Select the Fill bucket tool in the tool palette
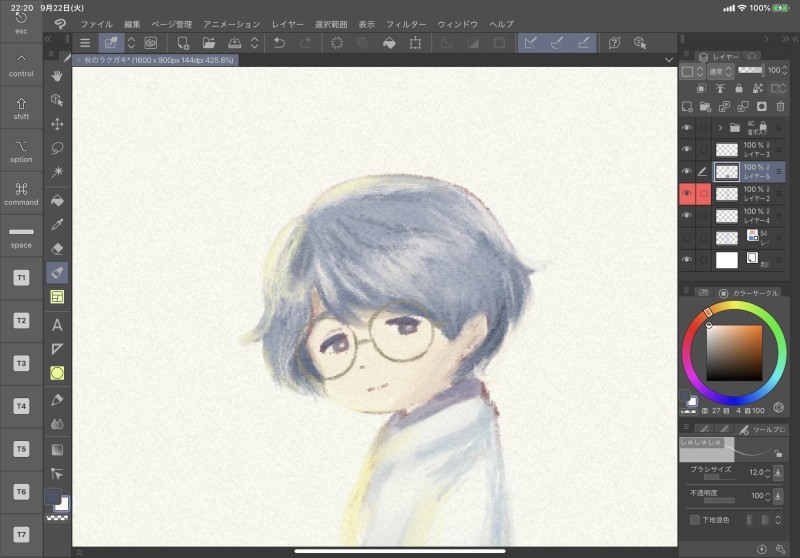 coord(57,200)
